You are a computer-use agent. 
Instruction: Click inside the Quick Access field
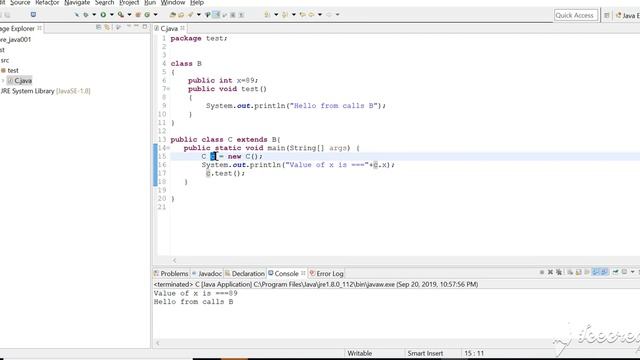pyautogui.click(x=576, y=16)
